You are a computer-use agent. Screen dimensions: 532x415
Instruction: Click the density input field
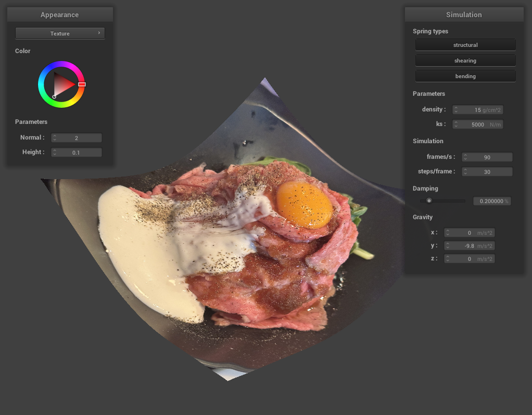478,109
